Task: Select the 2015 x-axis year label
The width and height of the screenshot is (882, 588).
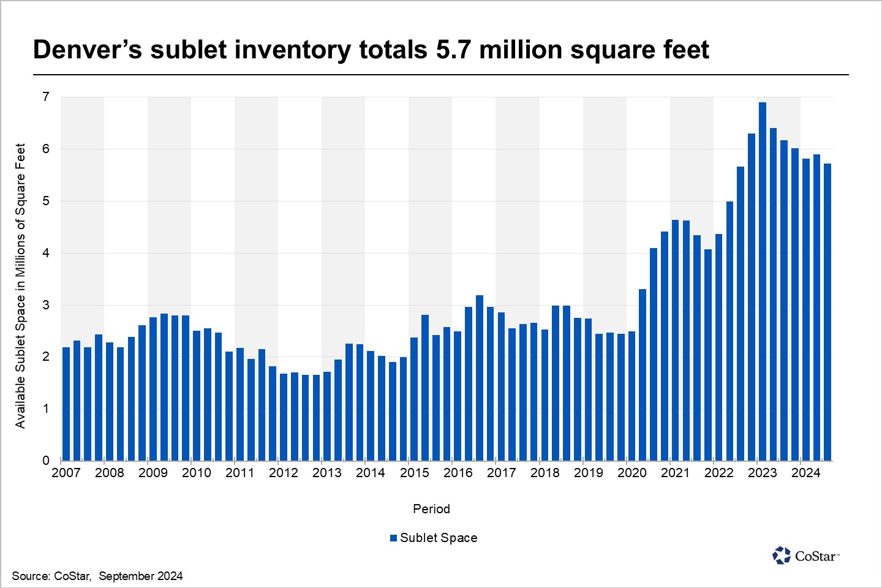Action: (x=414, y=473)
